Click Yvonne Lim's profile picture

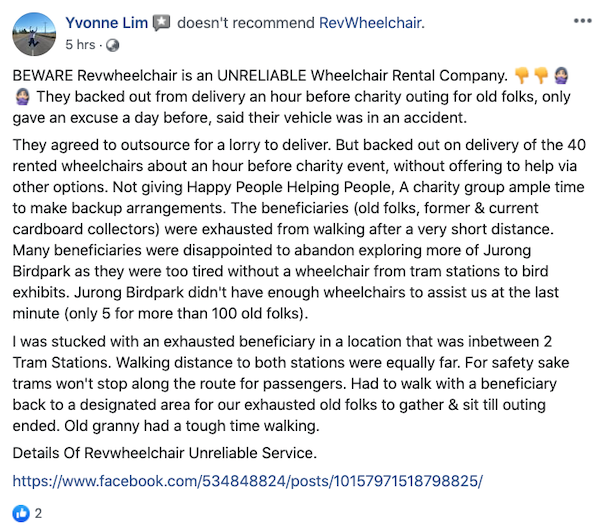(x=32, y=33)
